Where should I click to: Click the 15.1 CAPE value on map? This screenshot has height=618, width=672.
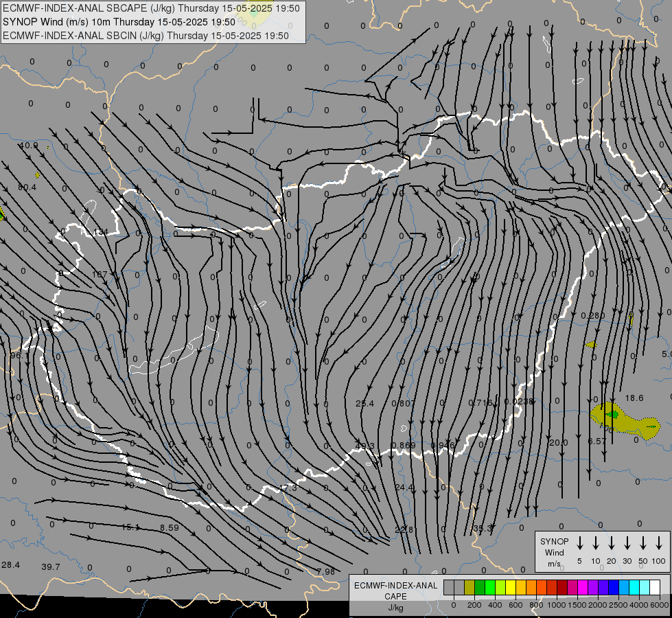[x=130, y=527]
